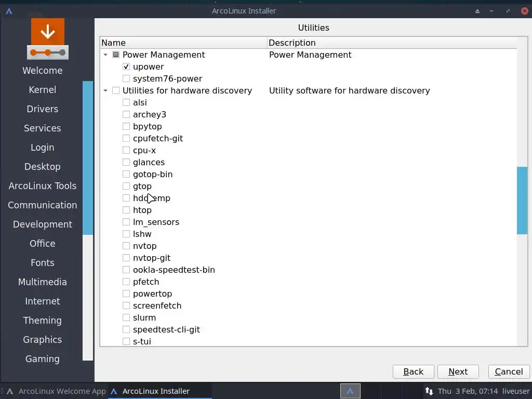Check the gotop-bin box
532x399 pixels.
126,174
